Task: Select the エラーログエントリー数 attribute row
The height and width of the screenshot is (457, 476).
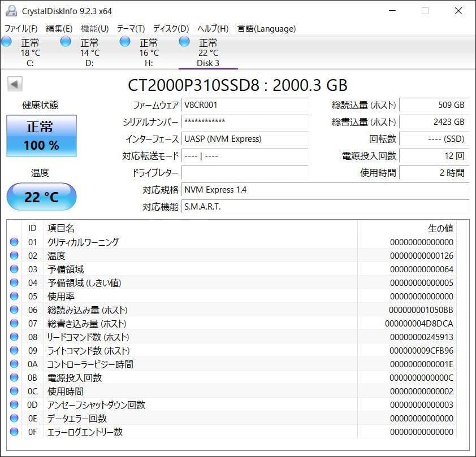Action: (x=232, y=432)
